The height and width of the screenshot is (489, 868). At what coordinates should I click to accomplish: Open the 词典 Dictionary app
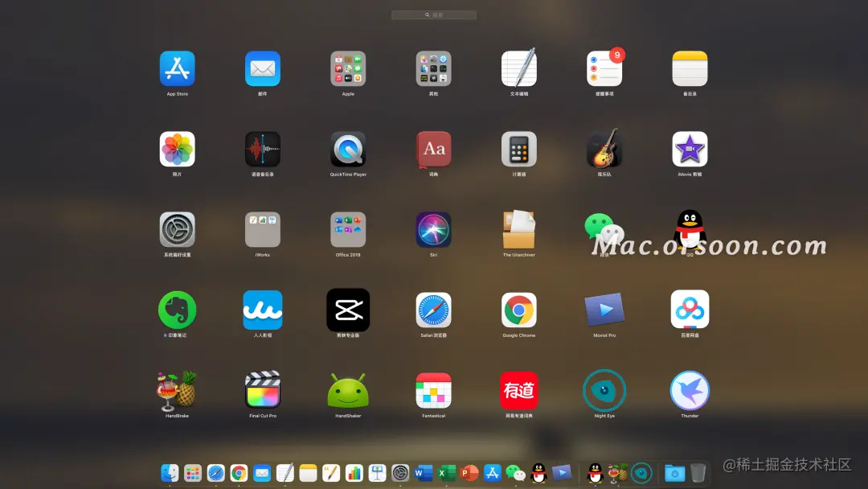[433, 150]
